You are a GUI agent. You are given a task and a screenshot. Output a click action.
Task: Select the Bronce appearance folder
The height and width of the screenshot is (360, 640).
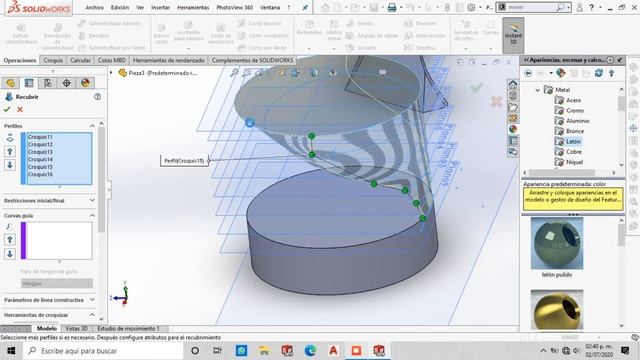pos(574,131)
